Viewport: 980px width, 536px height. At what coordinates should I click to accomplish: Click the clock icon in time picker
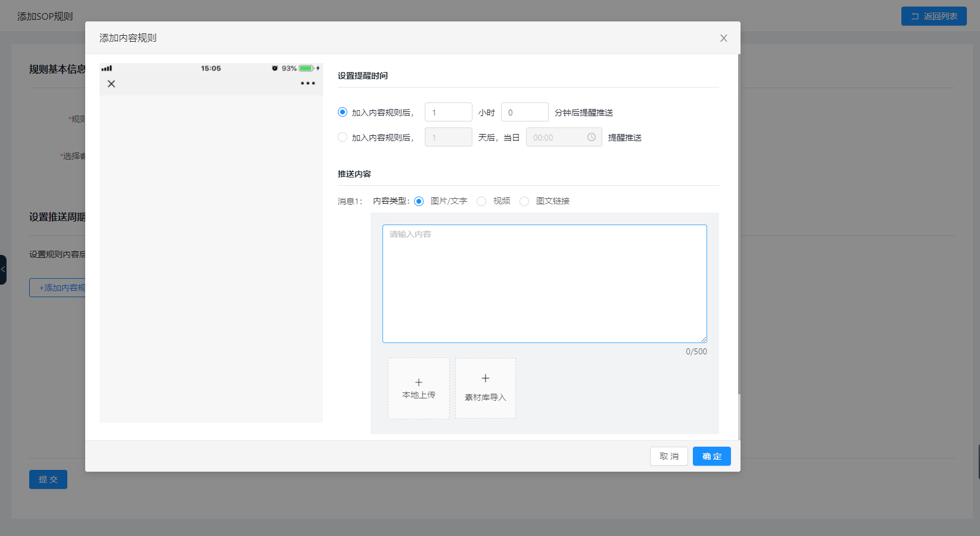click(592, 137)
